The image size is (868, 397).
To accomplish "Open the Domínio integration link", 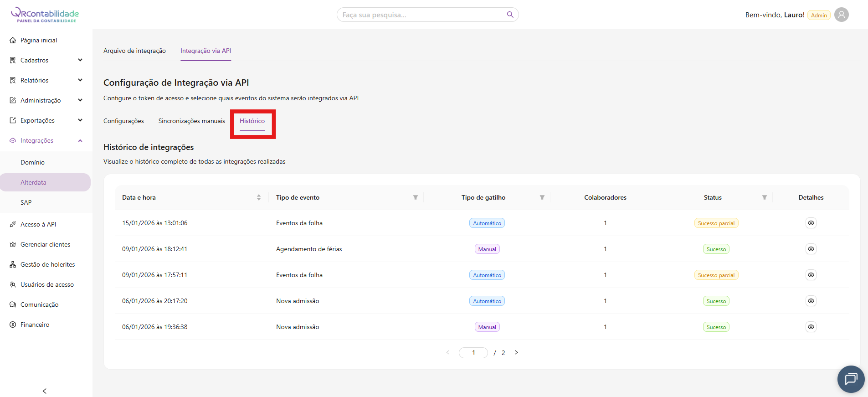I will pyautogui.click(x=32, y=162).
